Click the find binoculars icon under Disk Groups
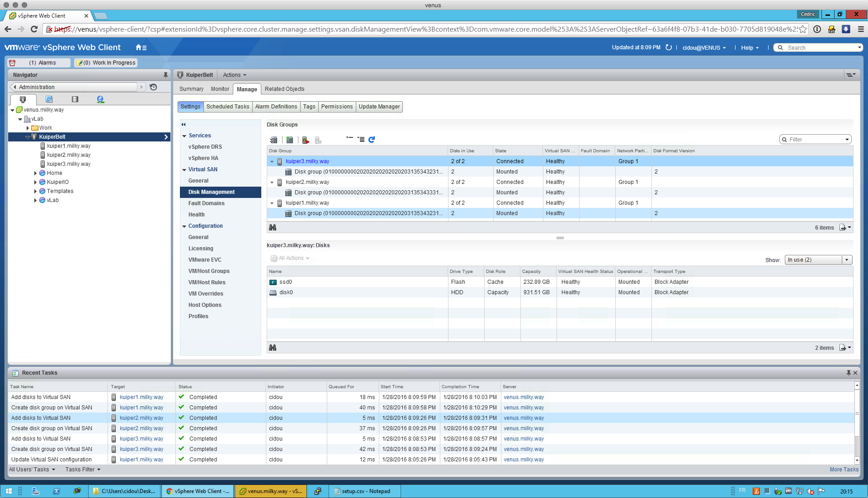This screenshot has width=868, height=498. (x=273, y=227)
